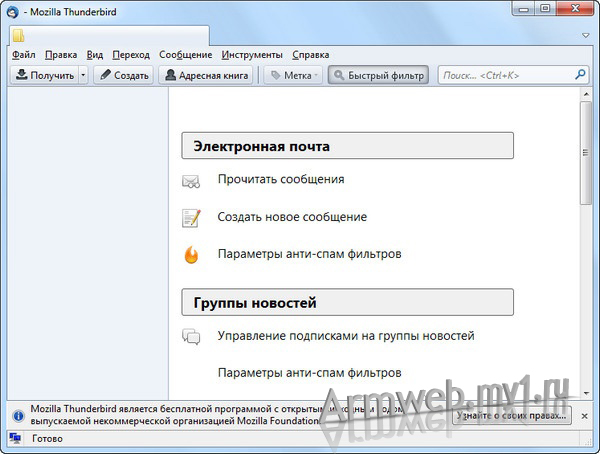Open the Метка tag dropdown
The height and width of the screenshot is (454, 600).
(x=293, y=75)
